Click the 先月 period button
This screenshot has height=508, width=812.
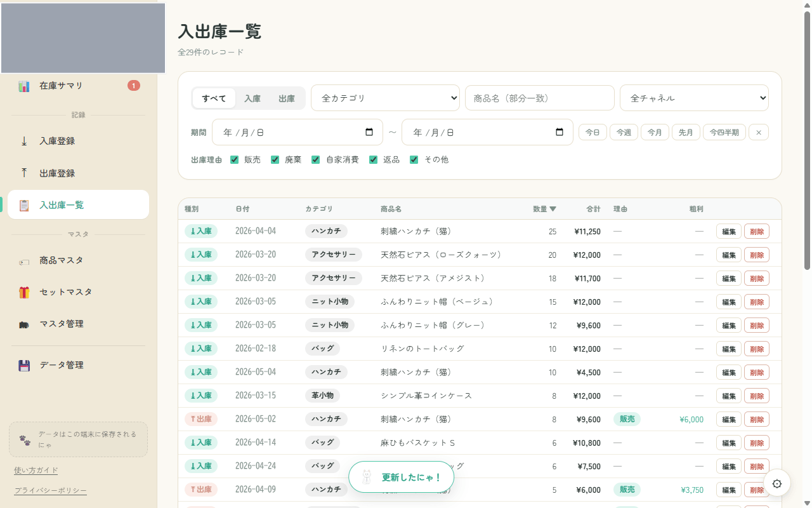(686, 132)
